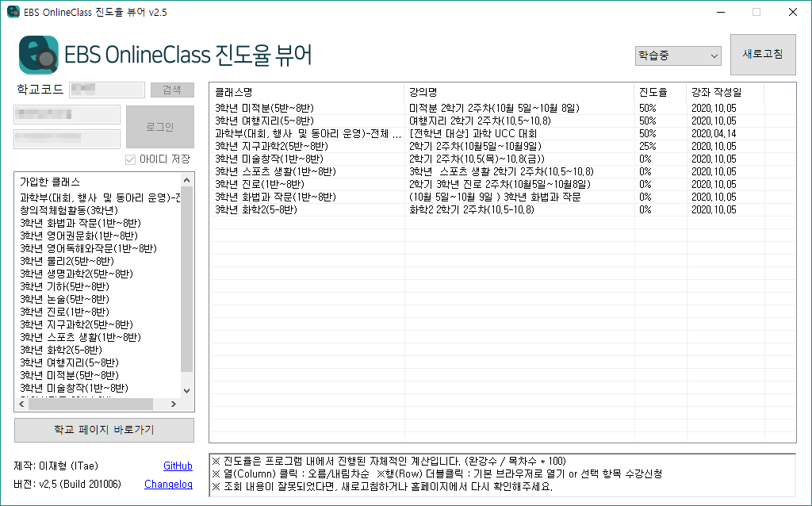
Task: Select table row 3학년 미적분(5반~8반)
Action: point(502,108)
